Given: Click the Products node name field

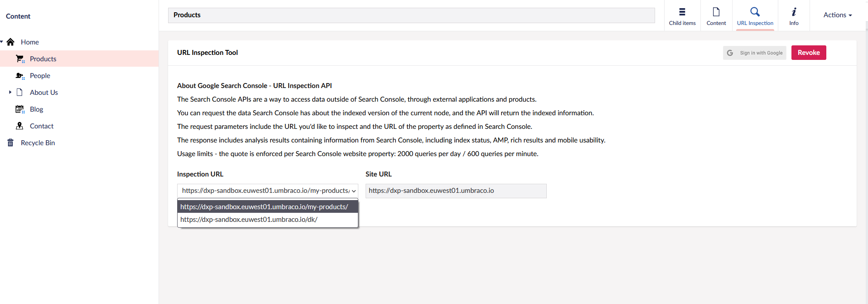Looking at the screenshot, I should (x=411, y=15).
